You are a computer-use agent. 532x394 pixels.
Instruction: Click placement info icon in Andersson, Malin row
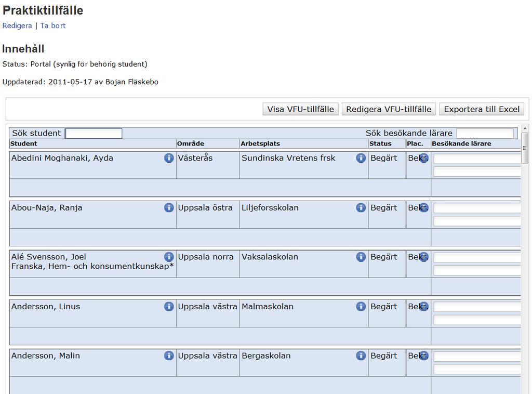pos(424,356)
